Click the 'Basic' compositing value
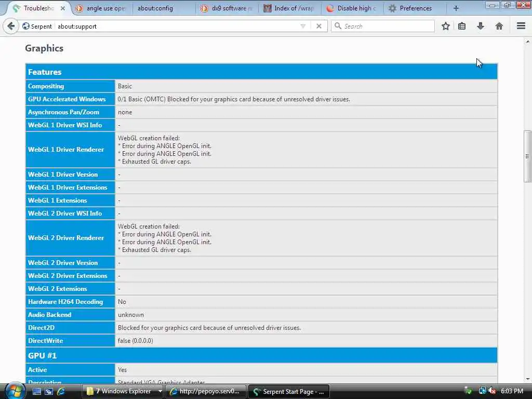Image resolution: width=532 pixels, height=399 pixels. coord(125,86)
